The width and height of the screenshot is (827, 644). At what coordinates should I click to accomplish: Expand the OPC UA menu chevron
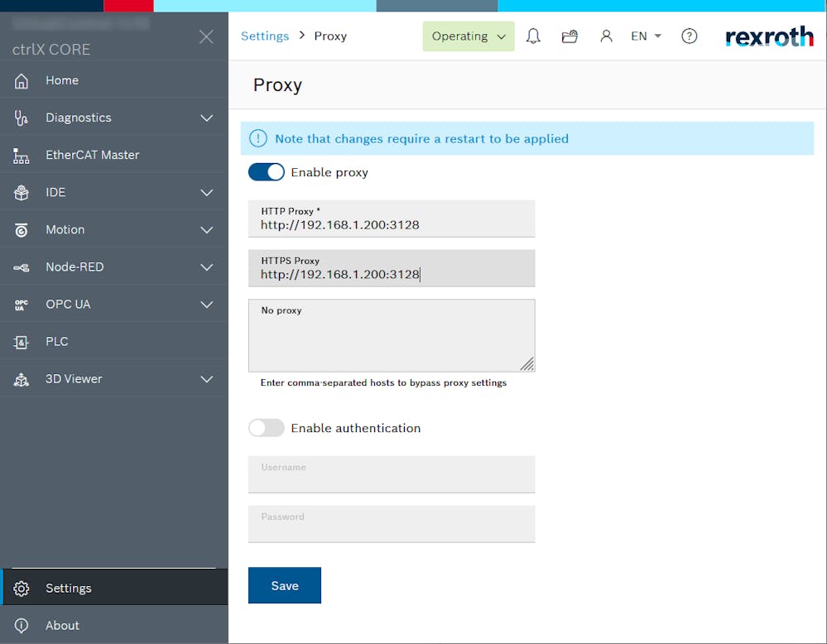click(x=207, y=305)
